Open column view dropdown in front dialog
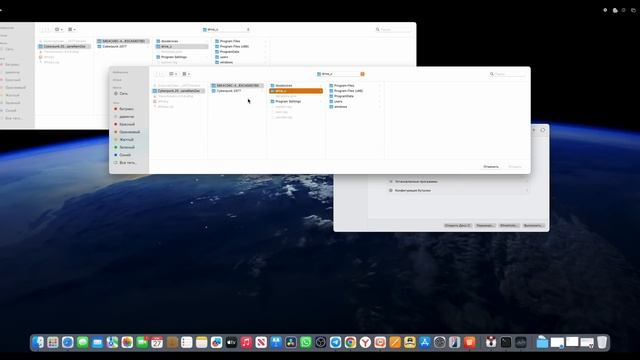Viewport: 640px width, 360px height. coord(173,74)
